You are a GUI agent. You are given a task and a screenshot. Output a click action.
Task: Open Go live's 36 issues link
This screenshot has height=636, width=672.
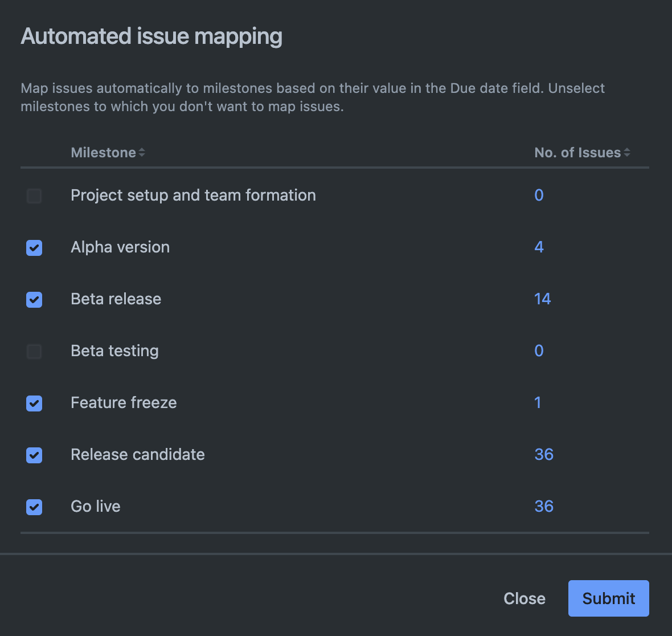544,507
